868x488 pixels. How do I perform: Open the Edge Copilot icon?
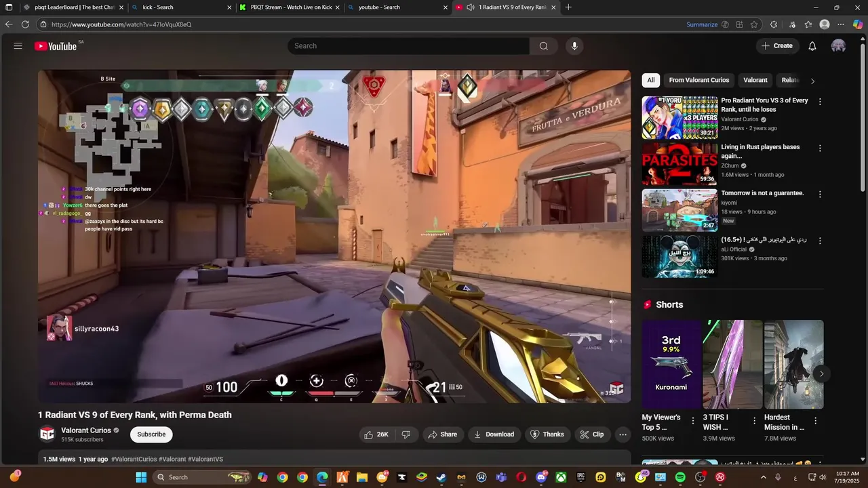click(858, 24)
